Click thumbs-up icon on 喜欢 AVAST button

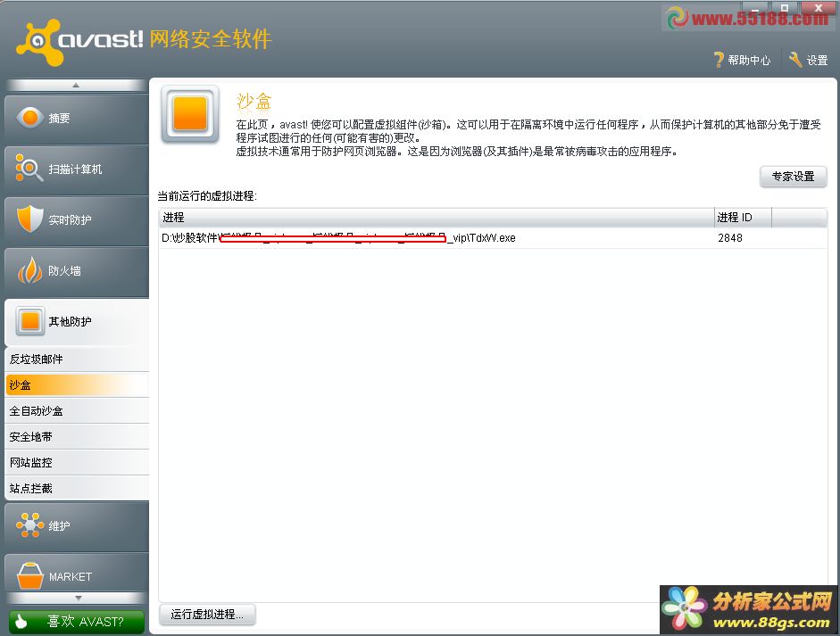(21, 622)
